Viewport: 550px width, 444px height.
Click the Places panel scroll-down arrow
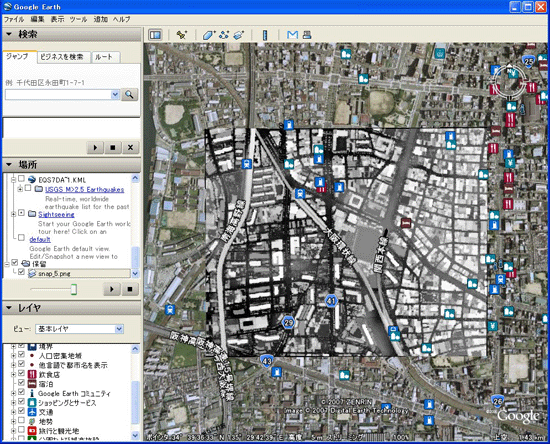pos(135,274)
